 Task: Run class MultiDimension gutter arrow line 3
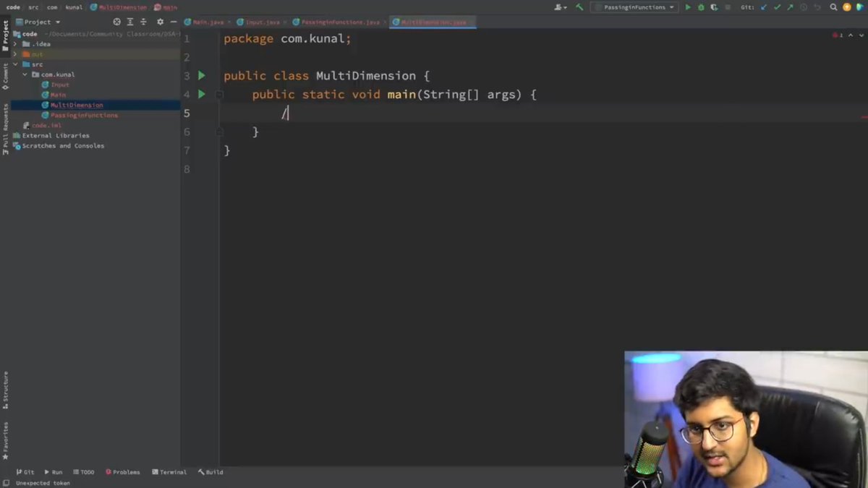(202, 75)
